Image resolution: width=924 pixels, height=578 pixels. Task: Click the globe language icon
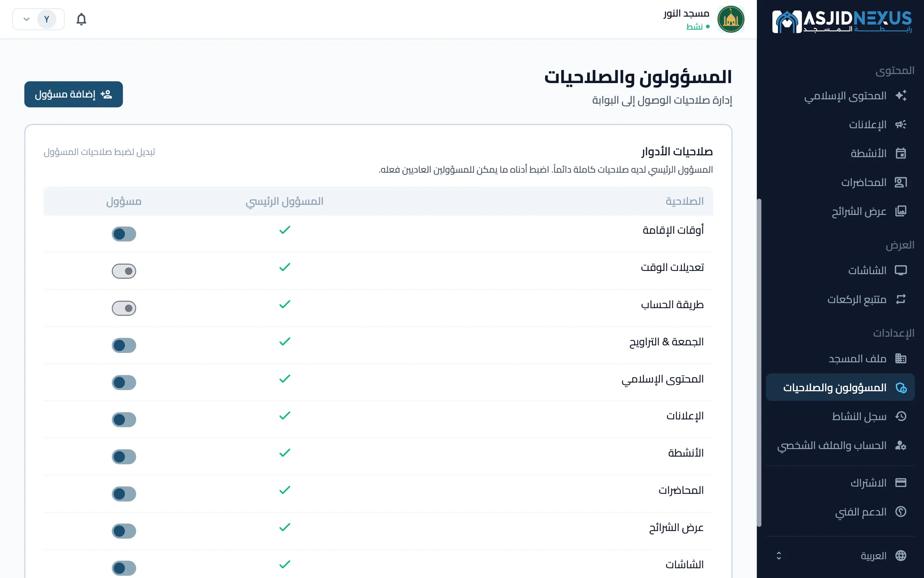901,556
